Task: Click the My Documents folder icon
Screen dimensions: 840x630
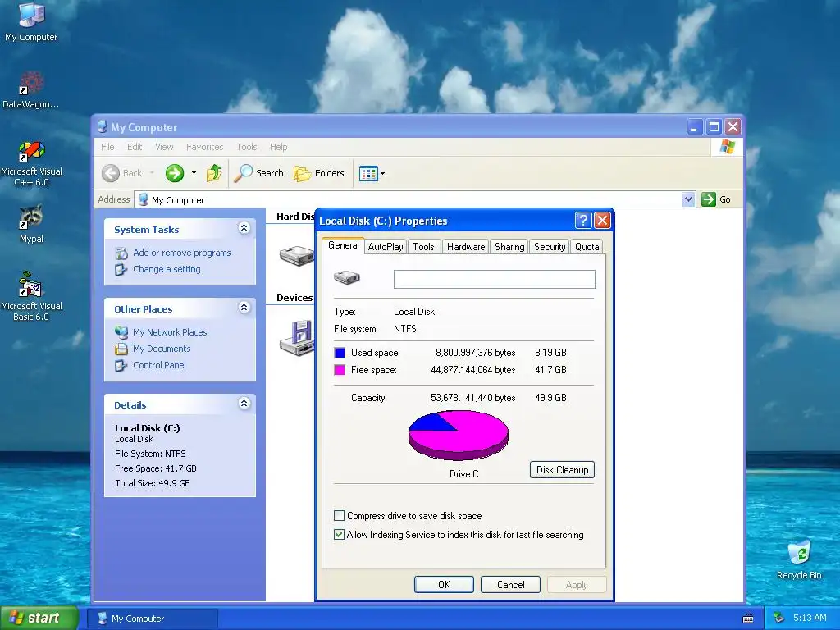Action: 121,349
